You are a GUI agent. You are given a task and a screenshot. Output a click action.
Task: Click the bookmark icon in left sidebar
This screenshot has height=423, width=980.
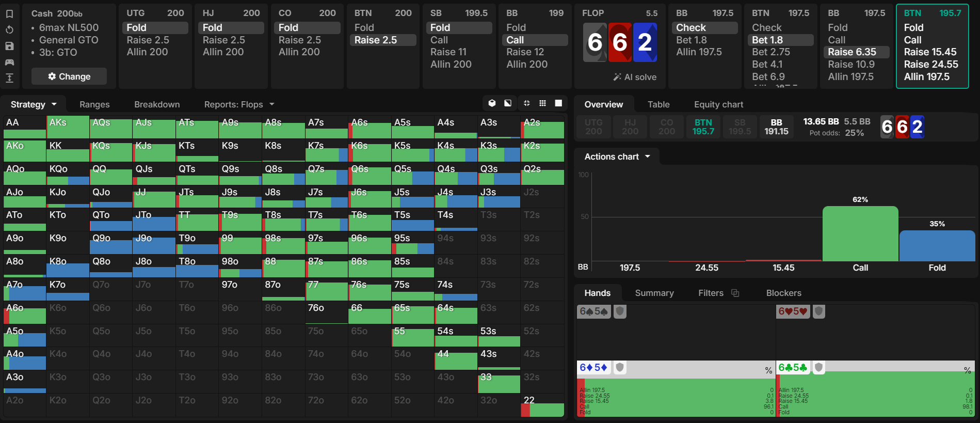point(9,14)
